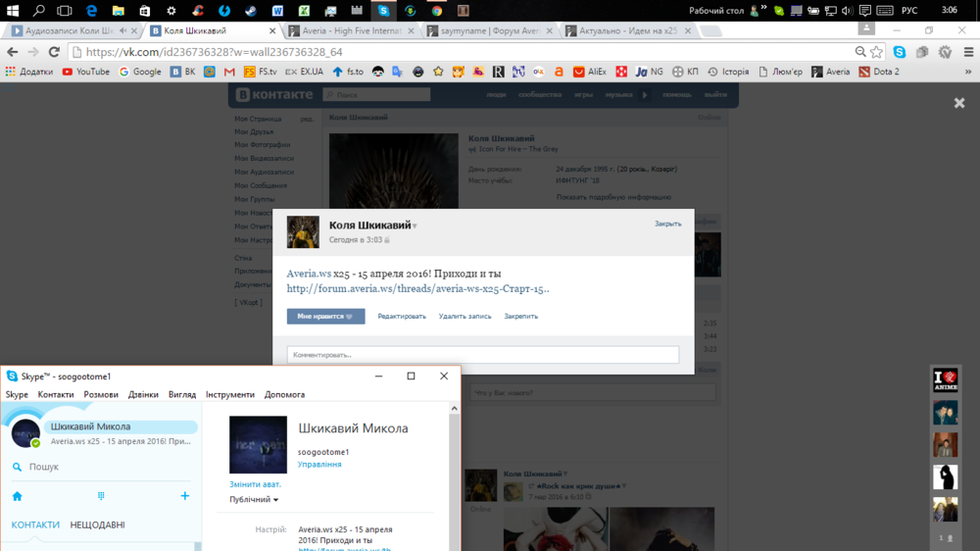Click the Skype icon in Windows taskbar

(383, 11)
